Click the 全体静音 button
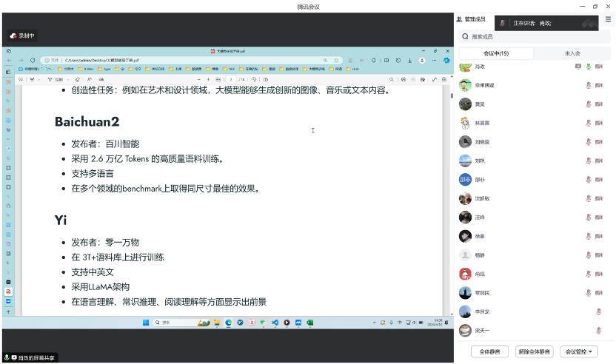This screenshot has height=364, width=616. (x=489, y=351)
